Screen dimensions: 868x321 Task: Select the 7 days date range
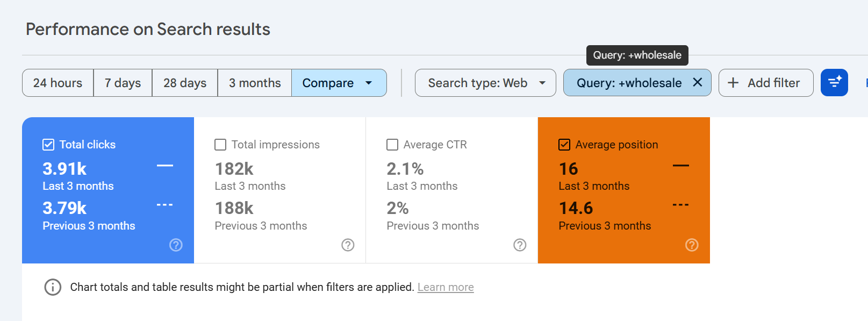pos(123,83)
